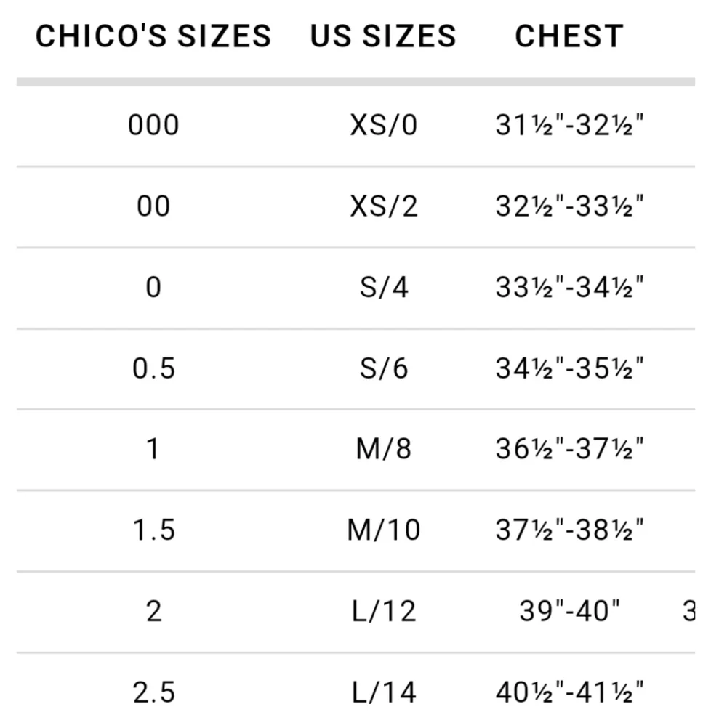
Task: Select Chico's size 000 cell
Action: pyautogui.click(x=154, y=125)
